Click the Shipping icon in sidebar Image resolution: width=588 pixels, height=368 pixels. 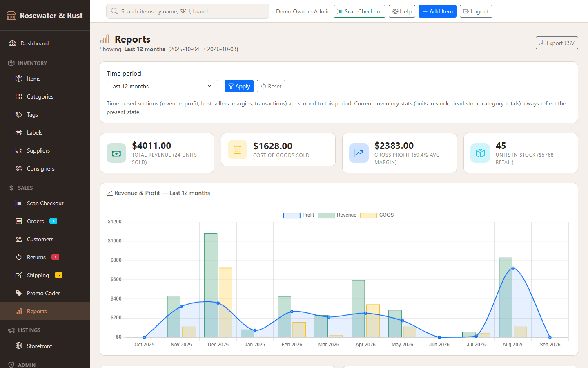pos(19,275)
